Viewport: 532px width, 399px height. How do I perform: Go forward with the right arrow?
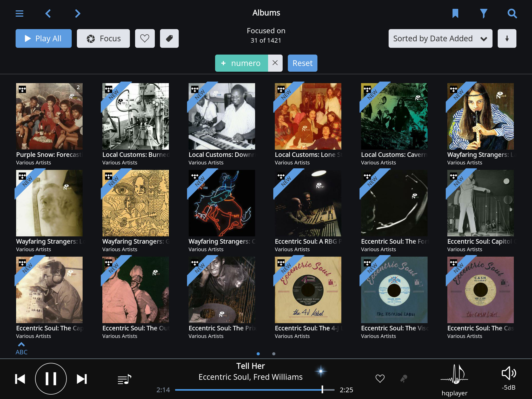(77, 14)
